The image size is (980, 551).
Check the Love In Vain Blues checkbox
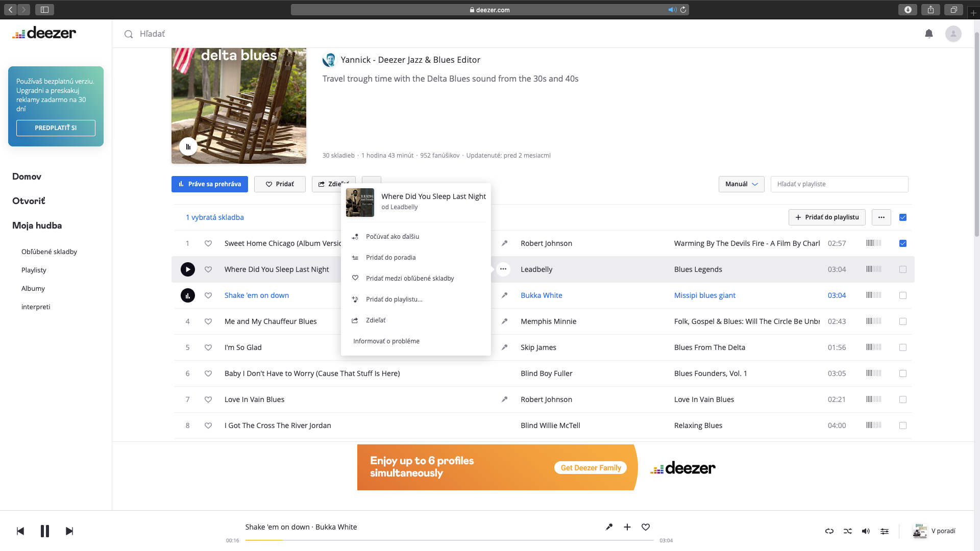[x=903, y=399]
